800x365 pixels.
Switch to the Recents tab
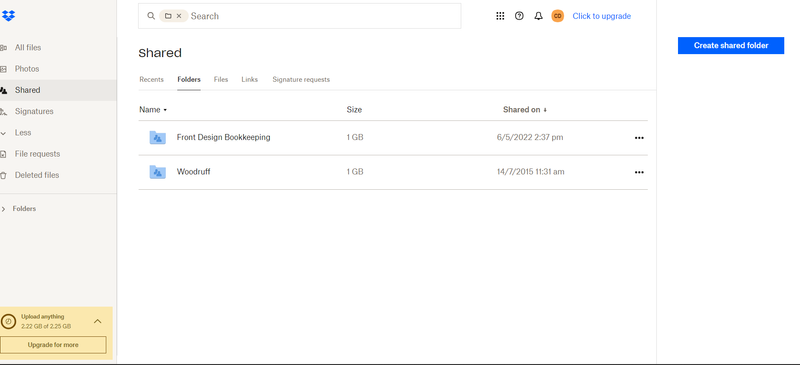click(x=152, y=80)
